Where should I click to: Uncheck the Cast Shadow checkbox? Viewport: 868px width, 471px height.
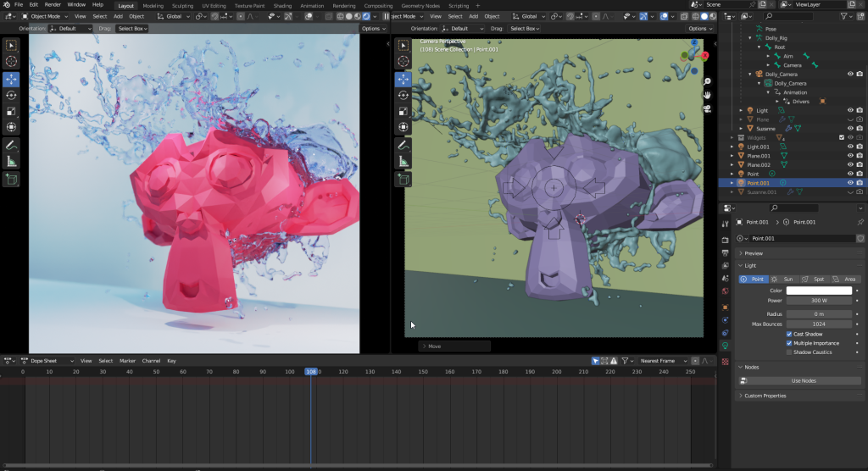click(789, 334)
